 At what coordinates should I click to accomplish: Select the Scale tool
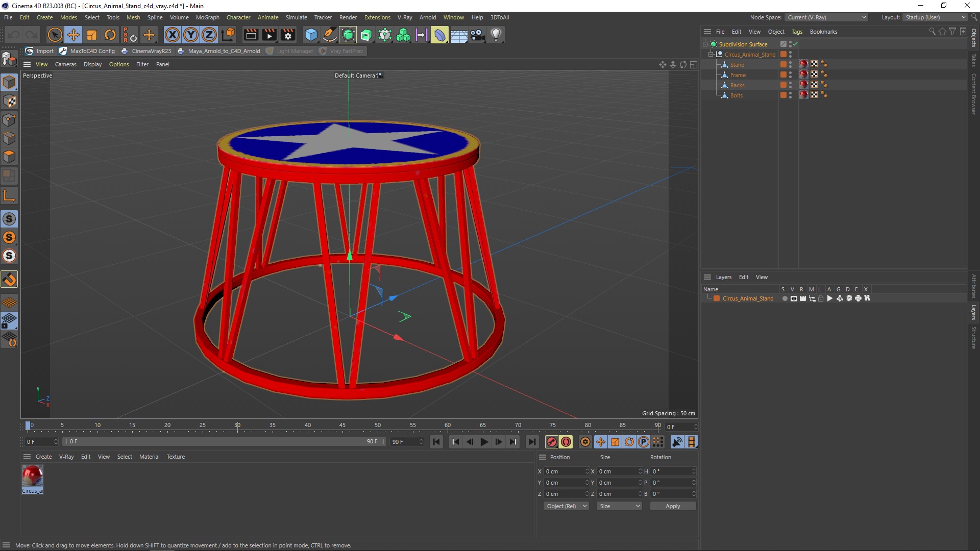[92, 35]
